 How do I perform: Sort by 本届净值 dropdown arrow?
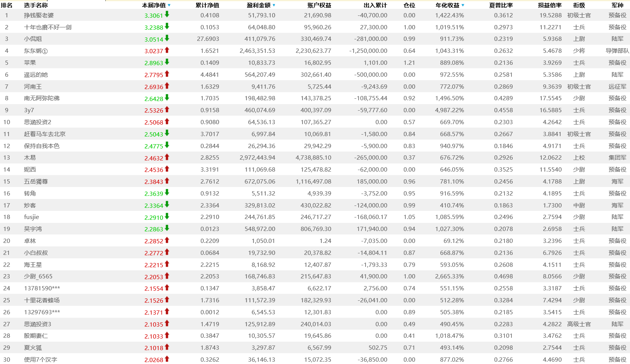[x=169, y=5]
